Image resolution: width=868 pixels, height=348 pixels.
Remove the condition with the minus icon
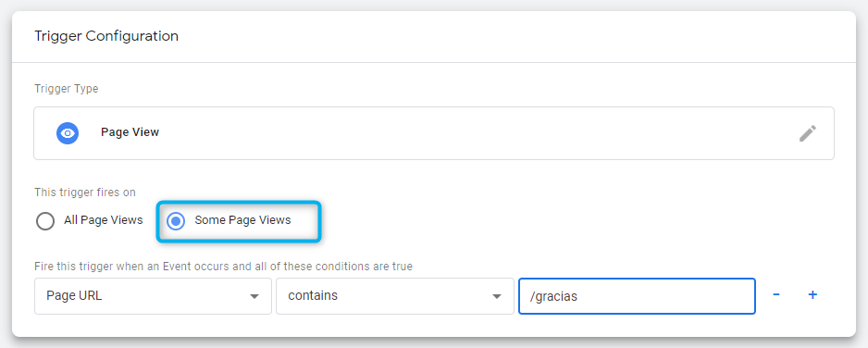coord(776,295)
